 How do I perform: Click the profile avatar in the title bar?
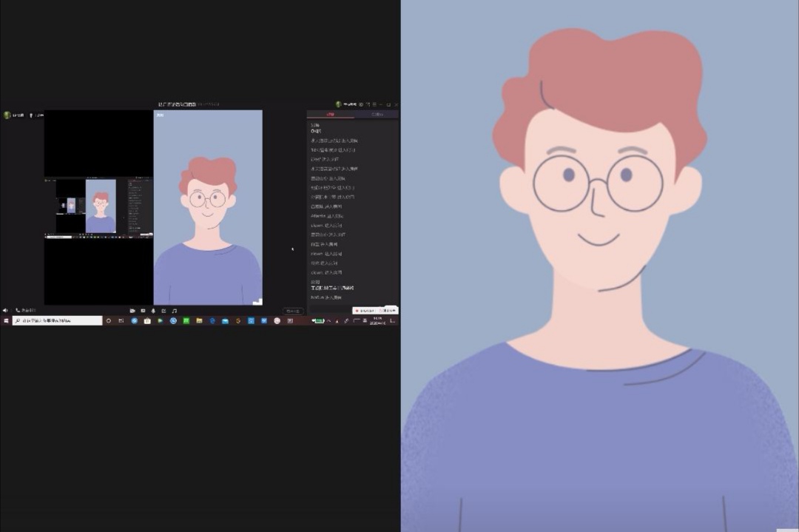pyautogui.click(x=339, y=104)
